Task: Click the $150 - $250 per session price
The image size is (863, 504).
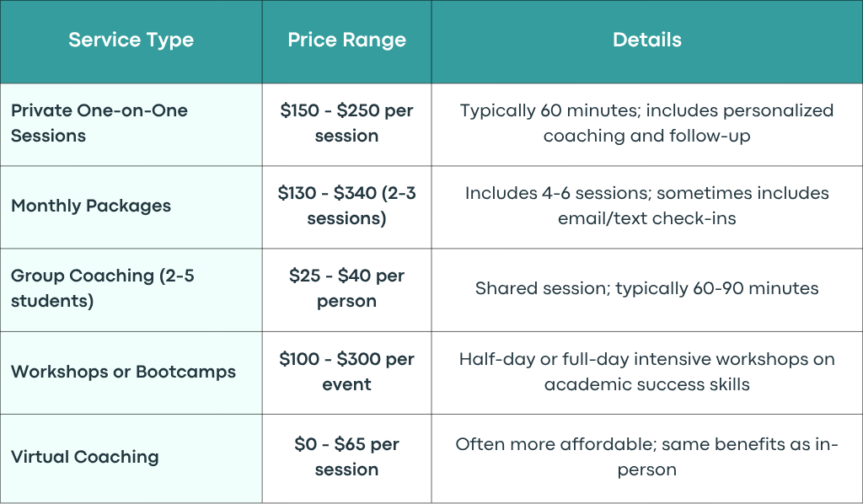Action: [346, 123]
